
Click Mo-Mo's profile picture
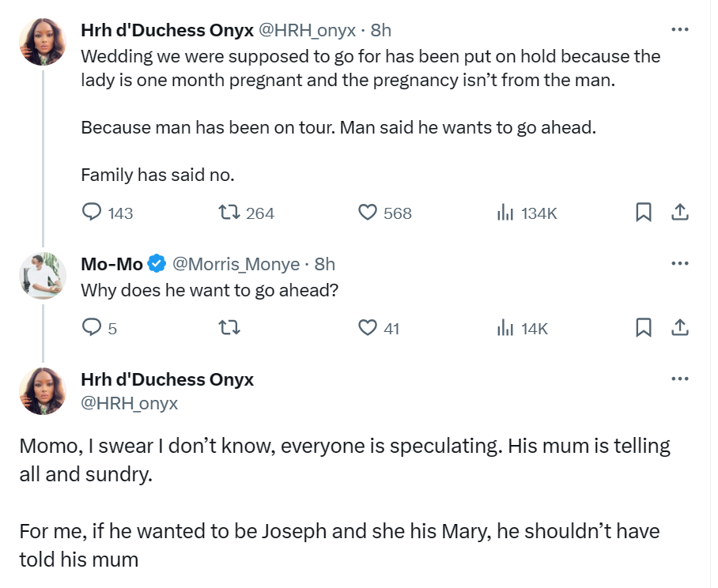click(43, 276)
